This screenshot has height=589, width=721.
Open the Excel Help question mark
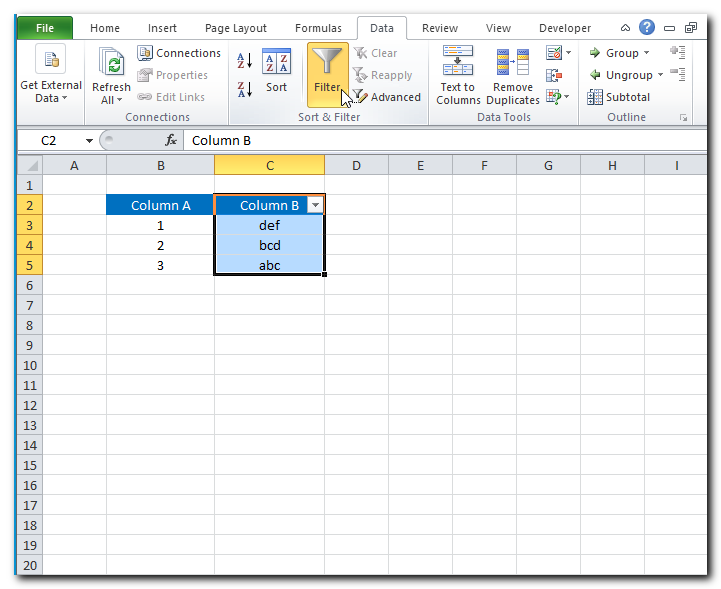click(647, 28)
